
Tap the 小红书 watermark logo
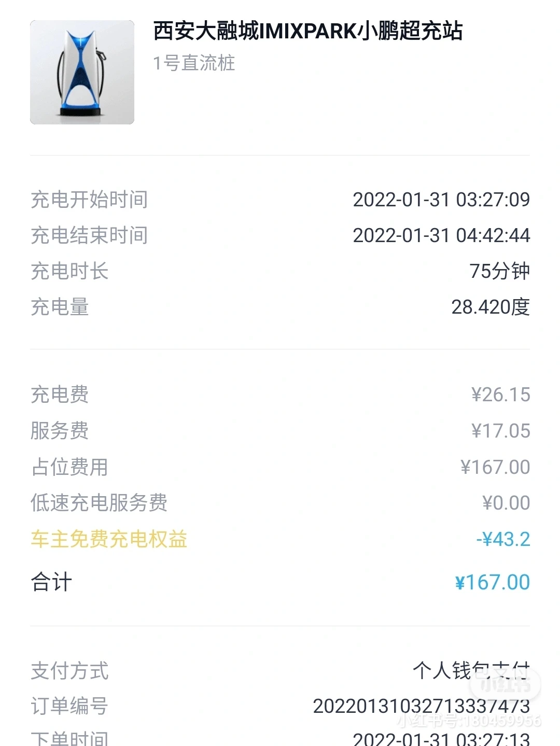point(506,684)
